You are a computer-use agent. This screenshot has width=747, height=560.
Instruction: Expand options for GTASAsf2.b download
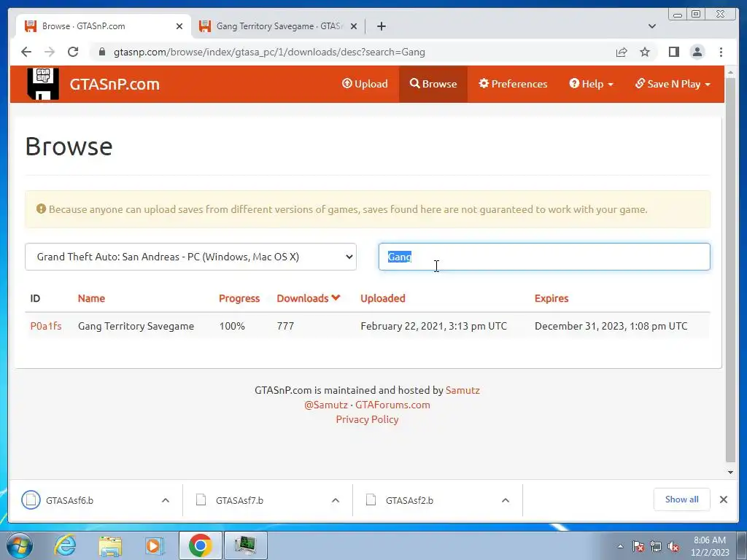pos(506,500)
